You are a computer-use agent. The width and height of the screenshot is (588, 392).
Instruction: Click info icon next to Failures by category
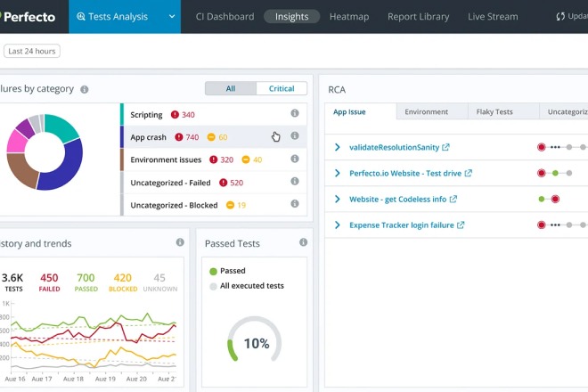pyautogui.click(x=85, y=89)
